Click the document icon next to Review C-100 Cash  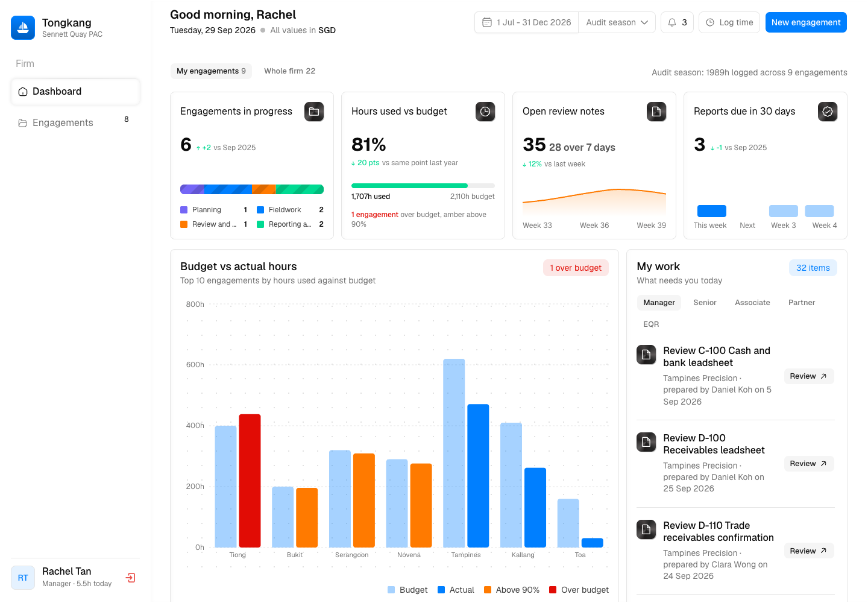tap(646, 355)
